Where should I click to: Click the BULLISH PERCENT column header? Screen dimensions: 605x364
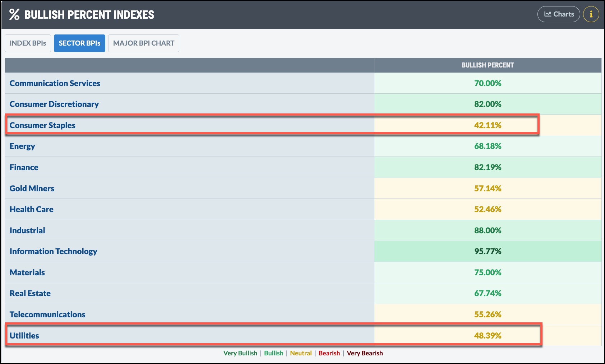(x=488, y=65)
